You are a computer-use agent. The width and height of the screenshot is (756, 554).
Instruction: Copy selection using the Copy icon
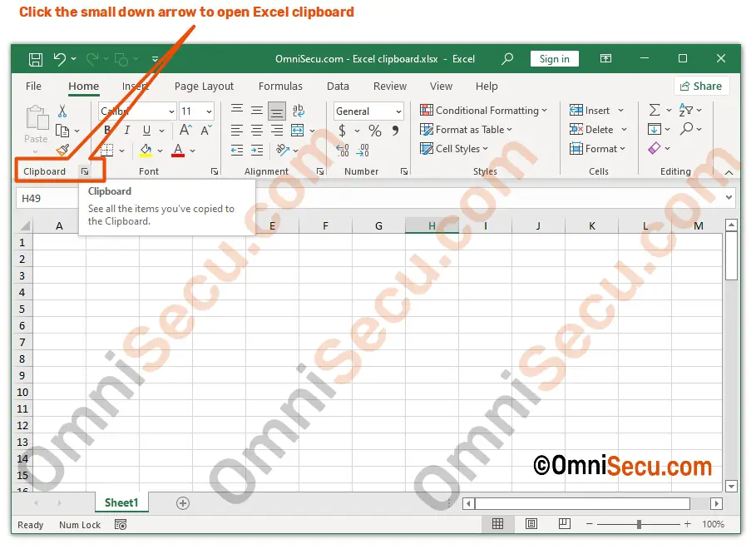click(x=62, y=131)
